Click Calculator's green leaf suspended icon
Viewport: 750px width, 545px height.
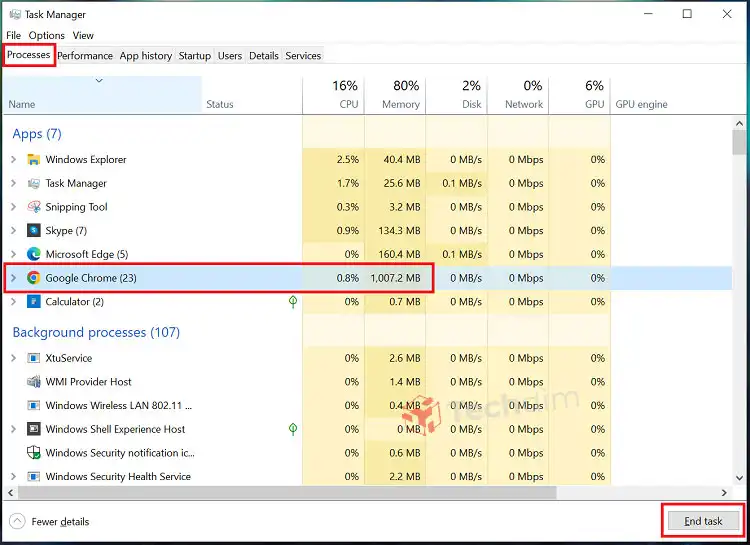pos(293,301)
